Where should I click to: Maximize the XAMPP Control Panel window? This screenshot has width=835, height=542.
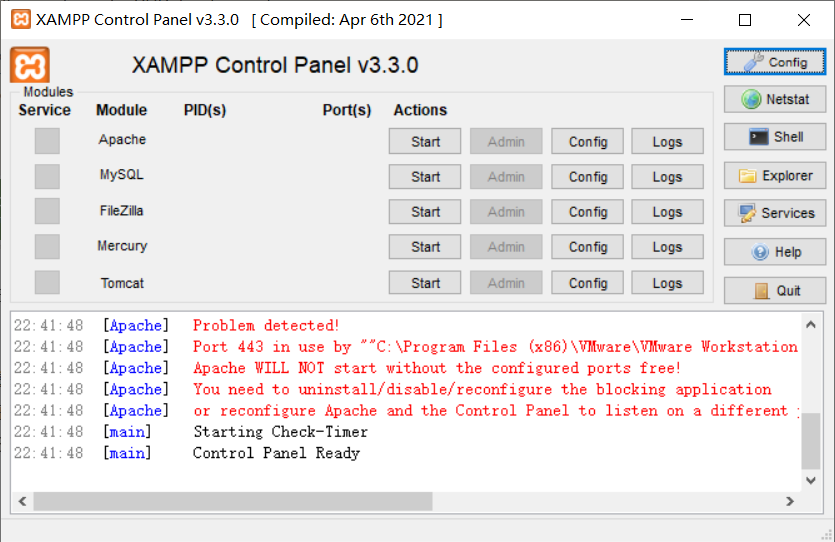(745, 20)
